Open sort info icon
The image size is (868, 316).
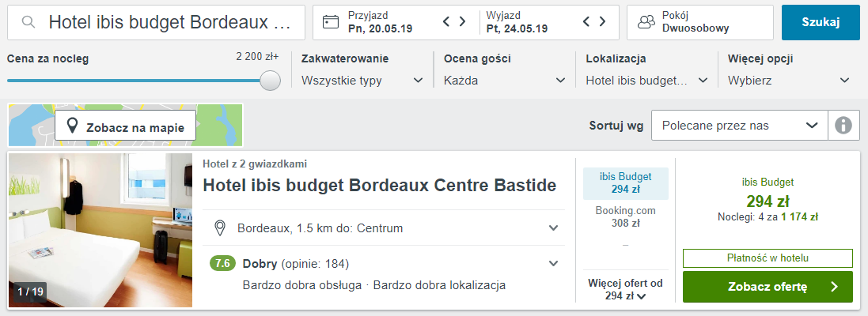[x=843, y=126]
